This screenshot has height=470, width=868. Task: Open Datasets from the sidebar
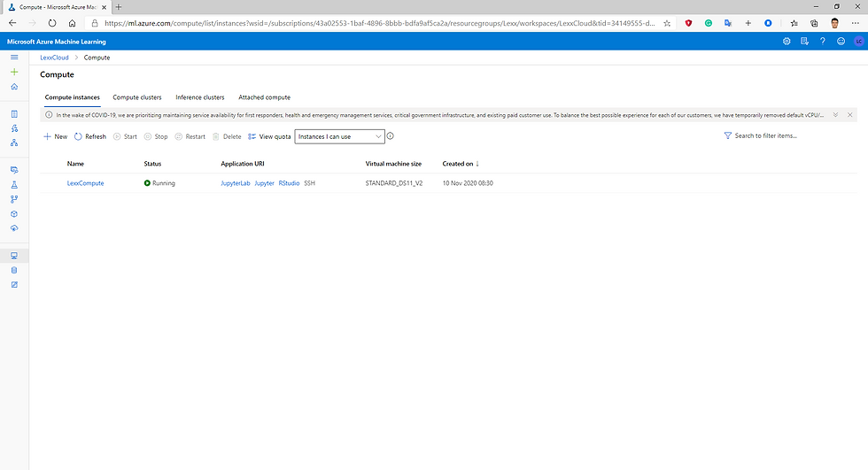[x=14, y=170]
